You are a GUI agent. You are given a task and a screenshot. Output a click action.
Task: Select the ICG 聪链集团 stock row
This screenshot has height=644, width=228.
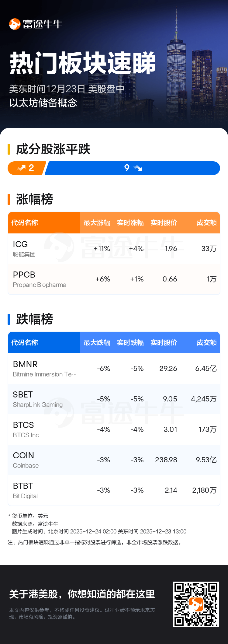click(x=114, y=249)
